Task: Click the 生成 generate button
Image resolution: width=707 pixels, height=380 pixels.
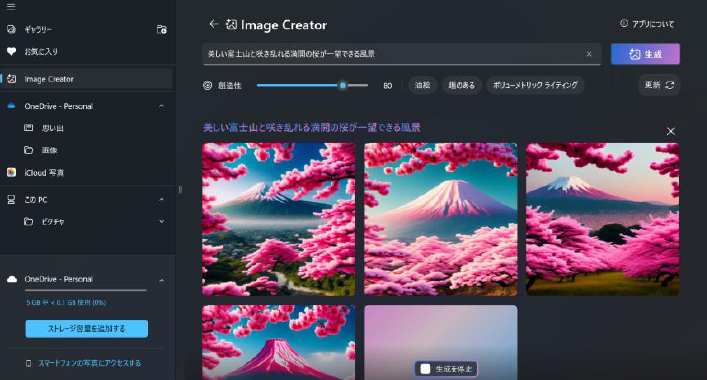Action: (645, 54)
